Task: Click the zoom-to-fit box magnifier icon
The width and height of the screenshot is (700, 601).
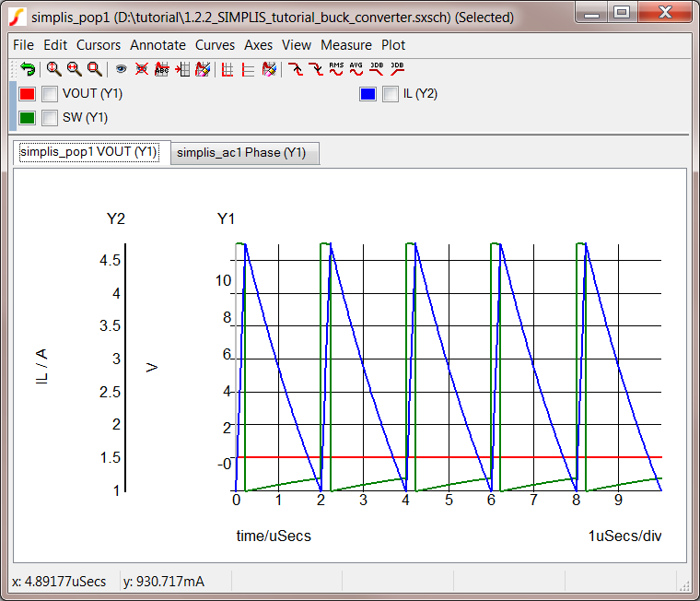Action: click(94, 69)
